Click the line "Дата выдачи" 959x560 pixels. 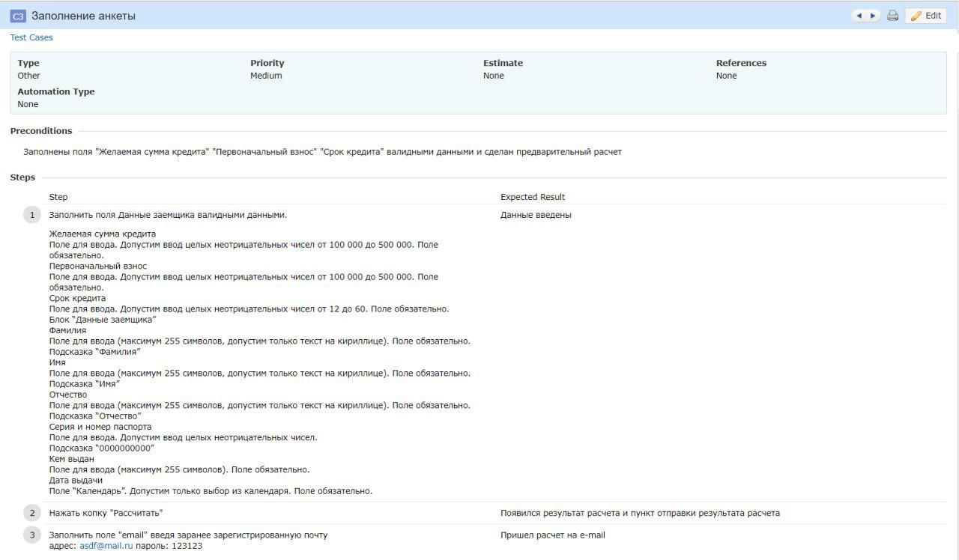pyautogui.click(x=76, y=481)
